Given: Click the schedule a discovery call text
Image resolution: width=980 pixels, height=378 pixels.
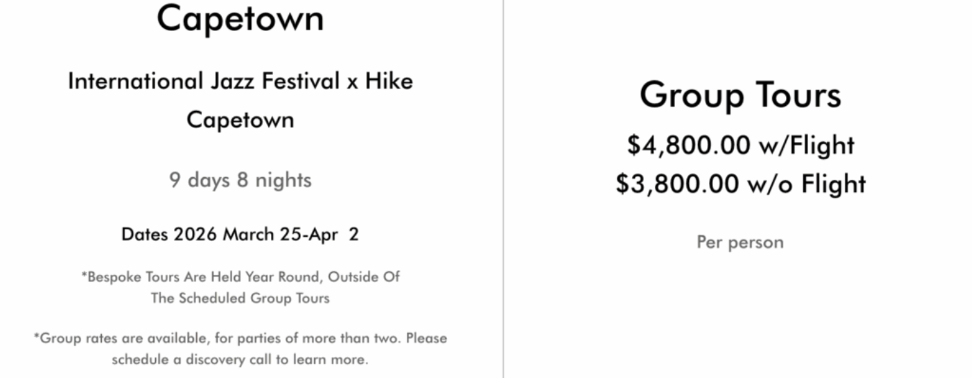Looking at the screenshot, I should click(x=240, y=360).
